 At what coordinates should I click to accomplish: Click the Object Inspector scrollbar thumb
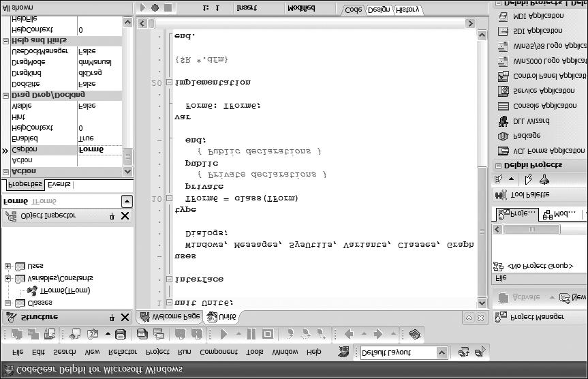tap(127, 157)
